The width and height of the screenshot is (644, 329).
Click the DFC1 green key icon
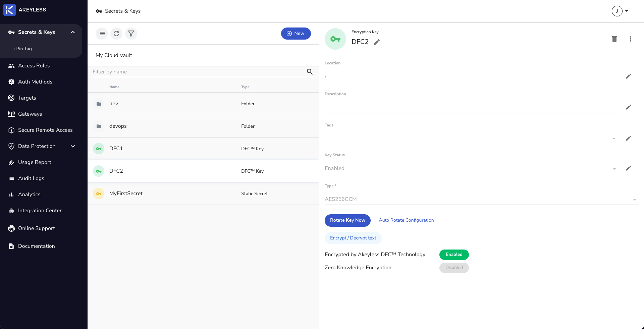pos(99,149)
